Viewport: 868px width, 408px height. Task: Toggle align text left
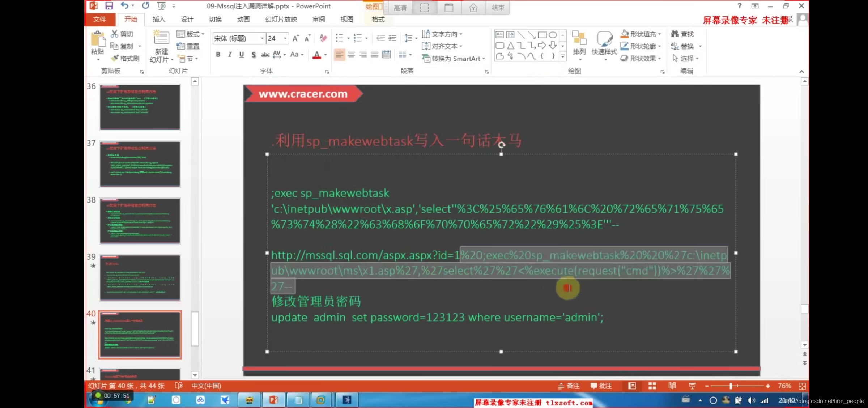(x=339, y=55)
